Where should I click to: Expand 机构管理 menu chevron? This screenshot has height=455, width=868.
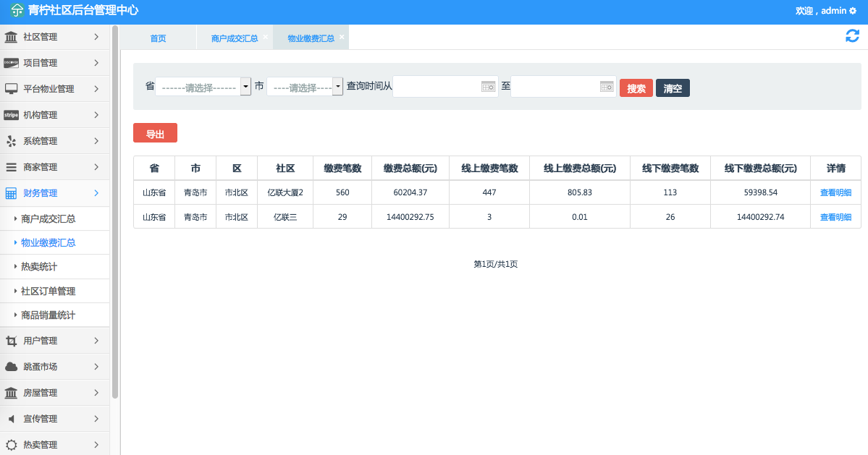(96, 115)
